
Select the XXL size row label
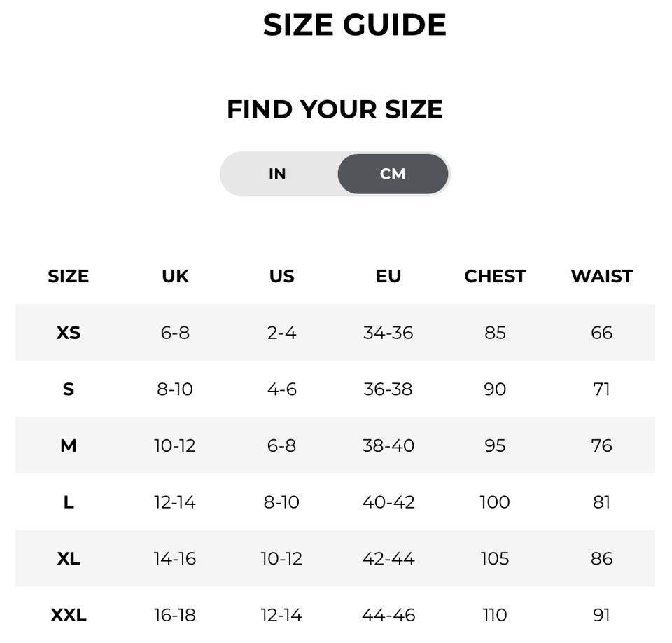(69, 615)
